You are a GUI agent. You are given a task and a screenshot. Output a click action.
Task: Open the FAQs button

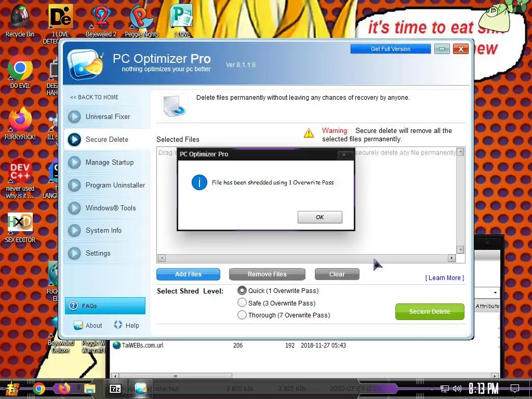coord(105,305)
